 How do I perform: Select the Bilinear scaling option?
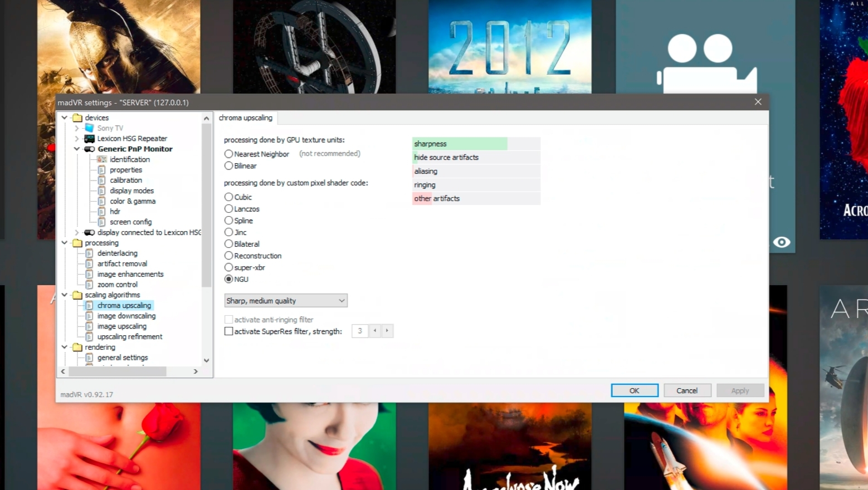pos(228,166)
